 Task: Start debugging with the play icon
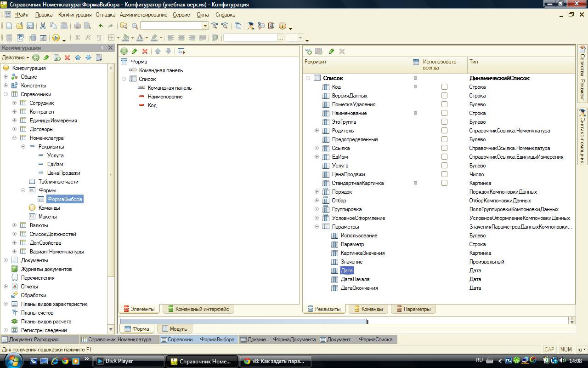tap(56, 38)
